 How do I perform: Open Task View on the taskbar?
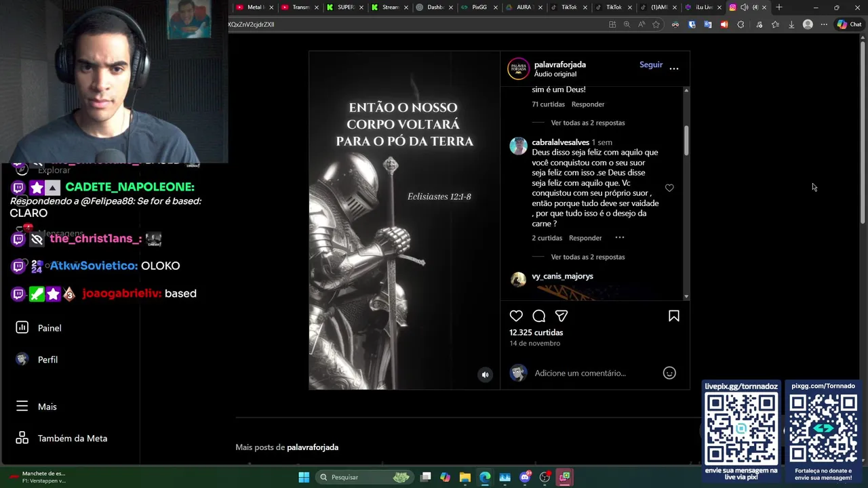tap(425, 477)
